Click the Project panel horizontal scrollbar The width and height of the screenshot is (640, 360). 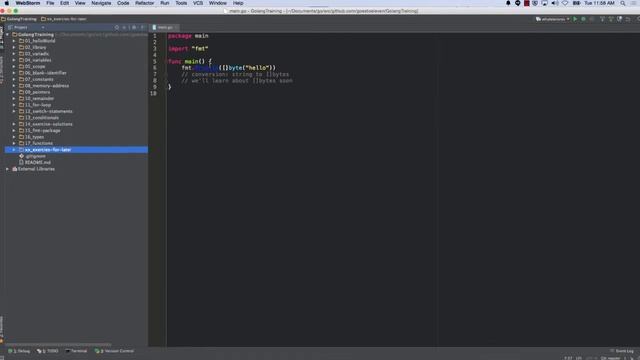[x=58, y=344]
